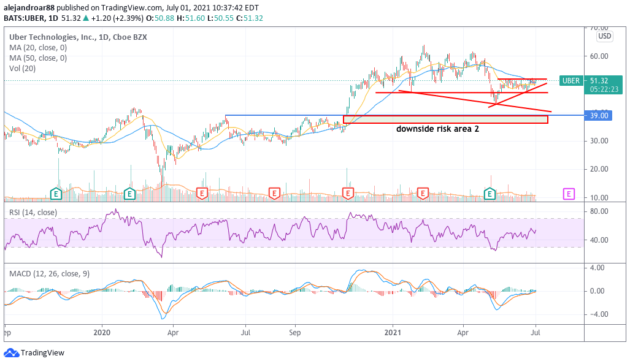Click the TradingView link text at the bottom
The height and width of the screenshot is (364, 630).
42,353
